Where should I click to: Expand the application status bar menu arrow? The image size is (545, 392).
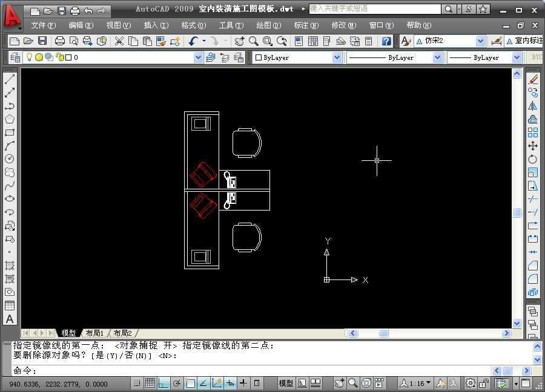516,384
